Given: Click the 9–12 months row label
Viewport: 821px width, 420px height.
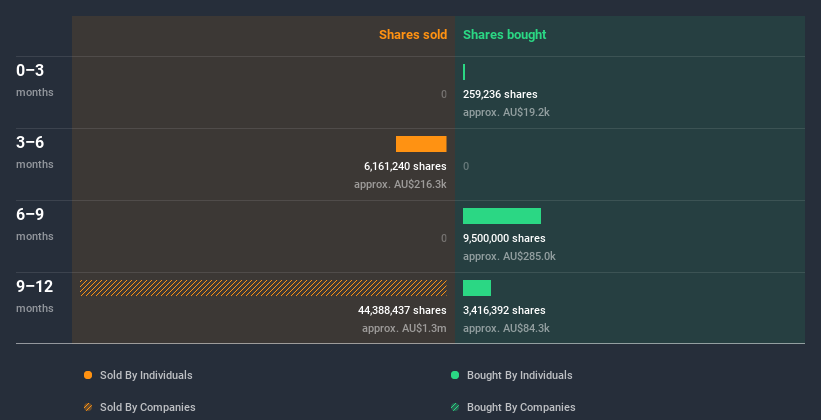Looking at the screenshot, I should [x=36, y=288].
